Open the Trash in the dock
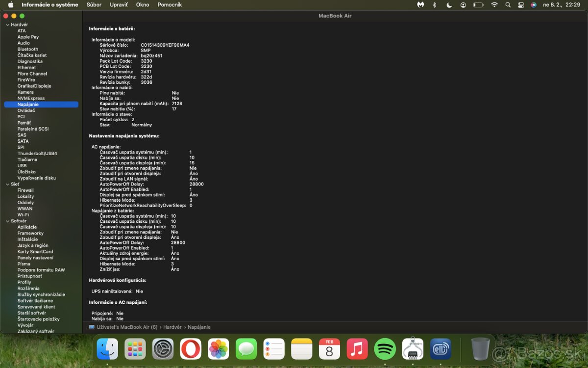The height and width of the screenshot is (368, 588). pos(480,349)
